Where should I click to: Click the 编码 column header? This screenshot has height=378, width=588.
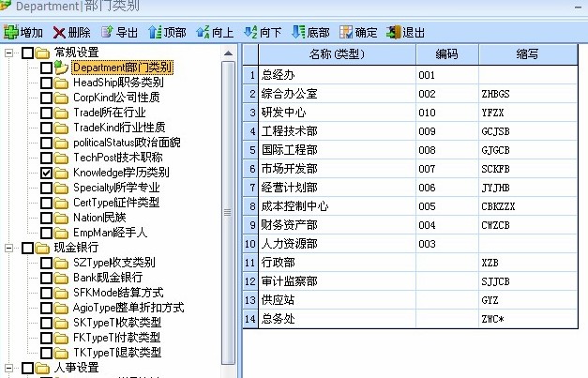coord(446,53)
